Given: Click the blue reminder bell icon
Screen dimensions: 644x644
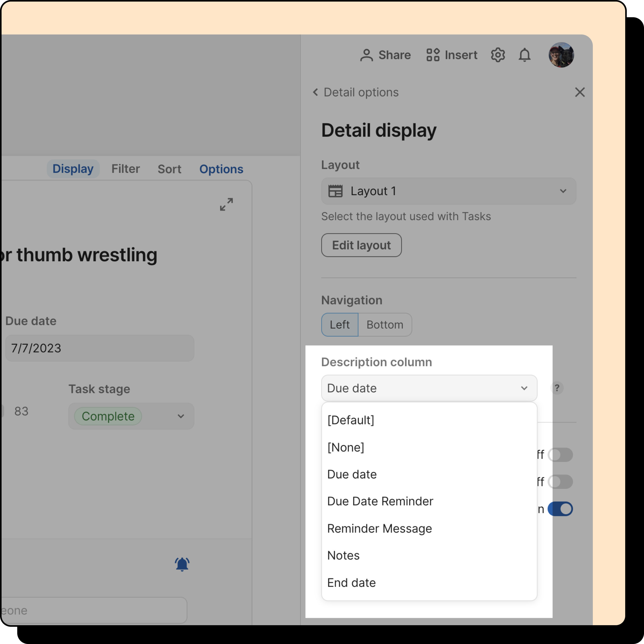Looking at the screenshot, I should tap(182, 564).
